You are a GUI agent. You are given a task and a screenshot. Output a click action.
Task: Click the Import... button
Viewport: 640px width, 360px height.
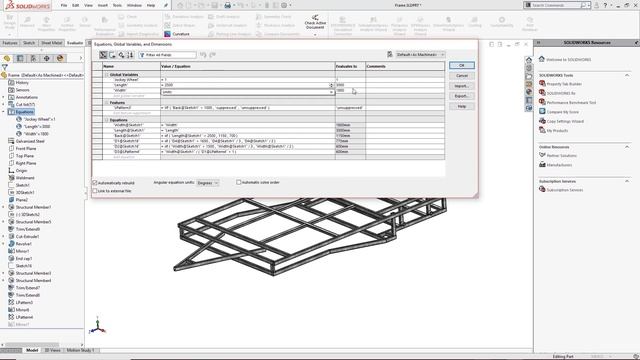click(462, 86)
